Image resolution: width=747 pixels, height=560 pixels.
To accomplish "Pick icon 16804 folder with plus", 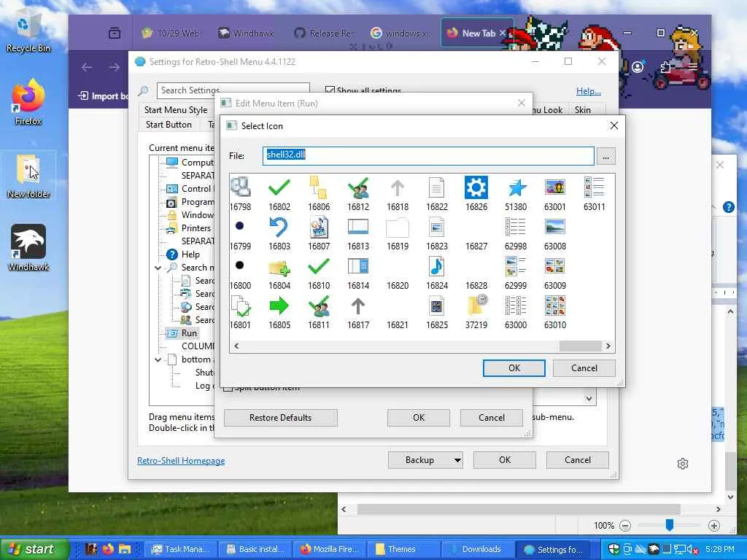I will (279, 268).
